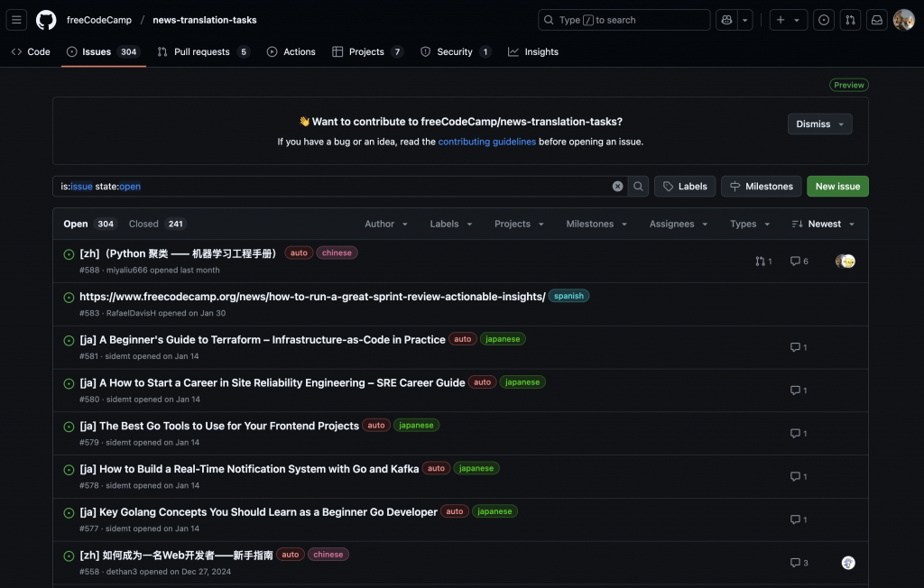Screen dimensions: 924x588
Task: Select the Issues tab
Action: [x=104, y=51]
